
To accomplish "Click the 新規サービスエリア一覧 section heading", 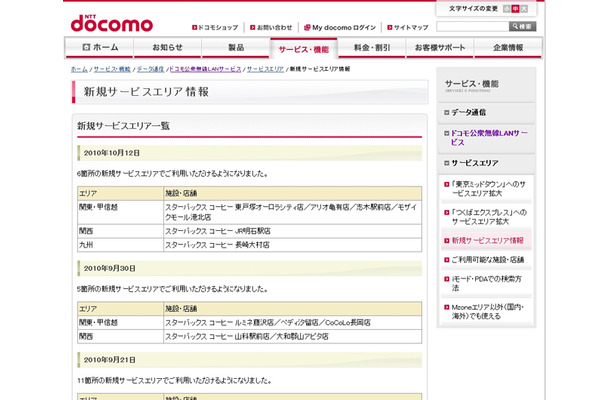I will tap(123, 126).
